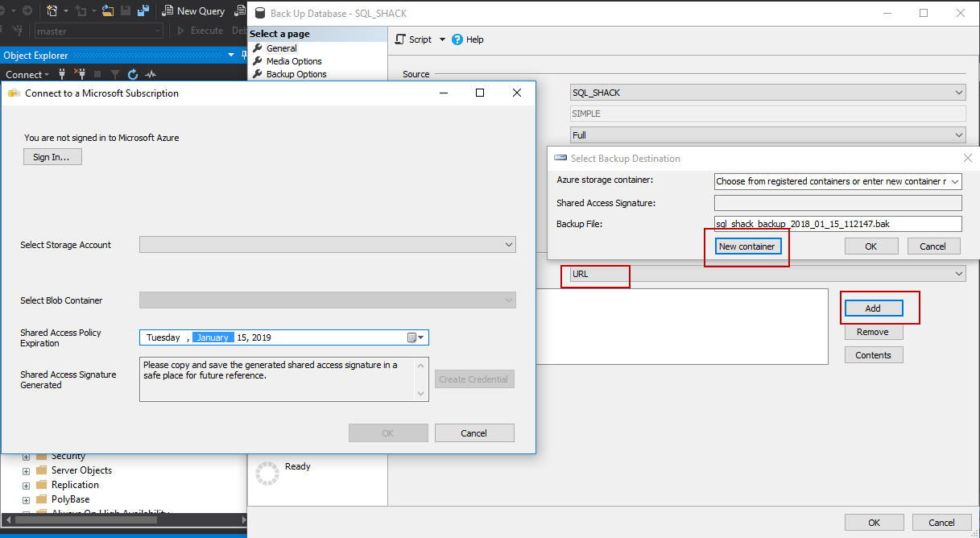Select the Media Options page
Viewport: 980px width, 538px height.
point(294,61)
